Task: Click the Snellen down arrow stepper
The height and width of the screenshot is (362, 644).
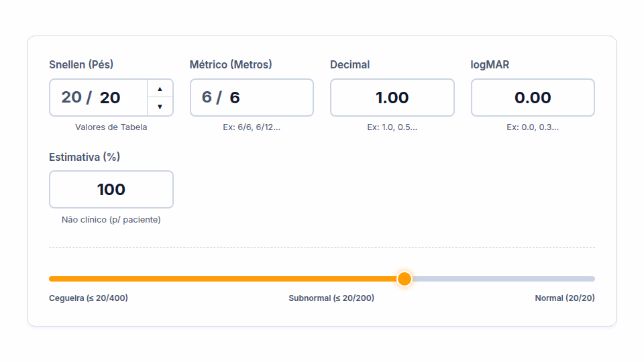Action: click(x=160, y=107)
